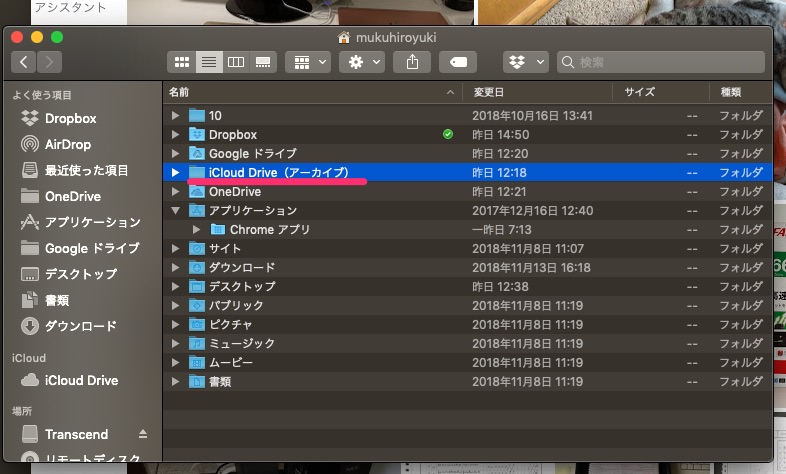The width and height of the screenshot is (786, 474).
Task: Switch to column view
Action: (236, 62)
